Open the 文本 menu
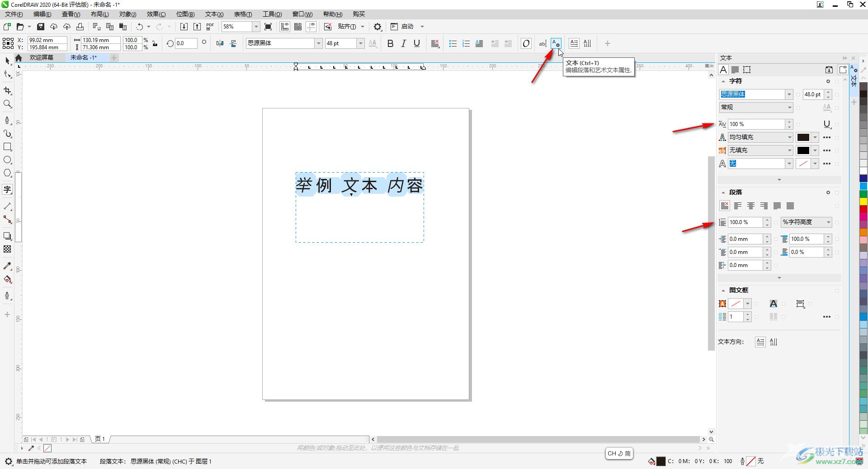Image resolution: width=868 pixels, height=469 pixels. [x=214, y=14]
